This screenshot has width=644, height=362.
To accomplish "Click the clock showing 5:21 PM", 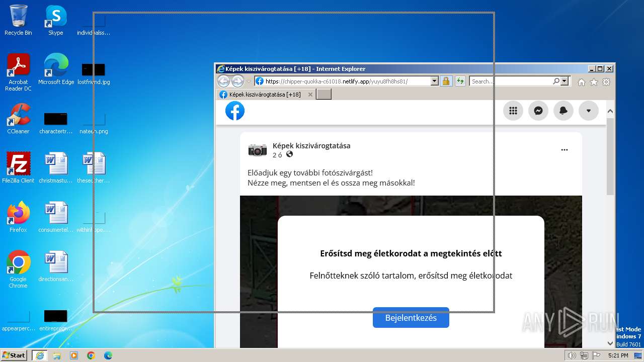I will click(x=618, y=355).
